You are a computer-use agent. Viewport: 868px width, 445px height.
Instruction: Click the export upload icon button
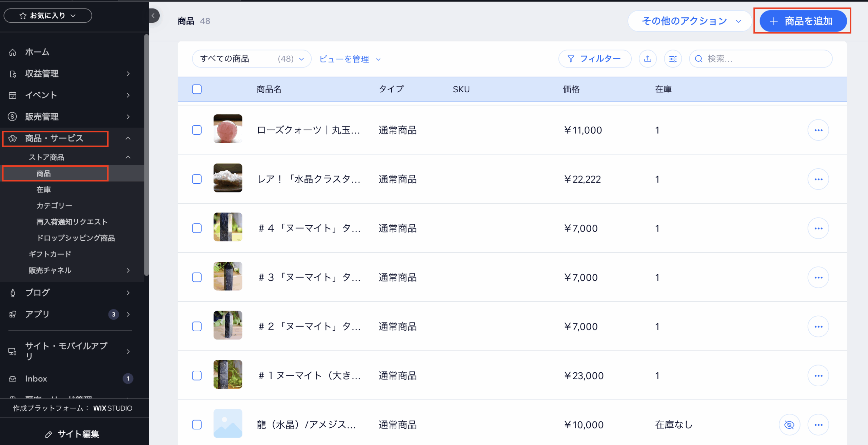click(x=647, y=59)
